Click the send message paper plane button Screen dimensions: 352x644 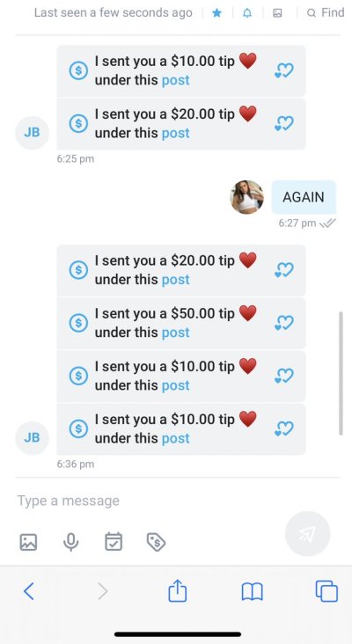point(307,533)
